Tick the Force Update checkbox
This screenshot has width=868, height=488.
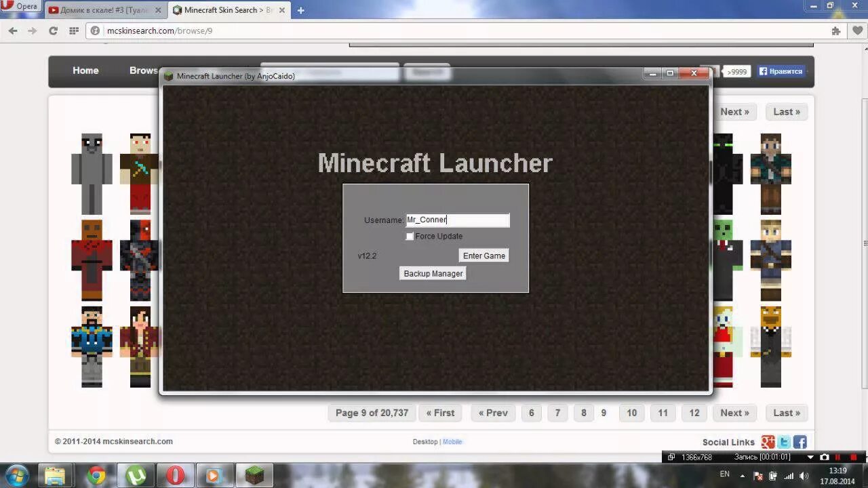tap(410, 237)
